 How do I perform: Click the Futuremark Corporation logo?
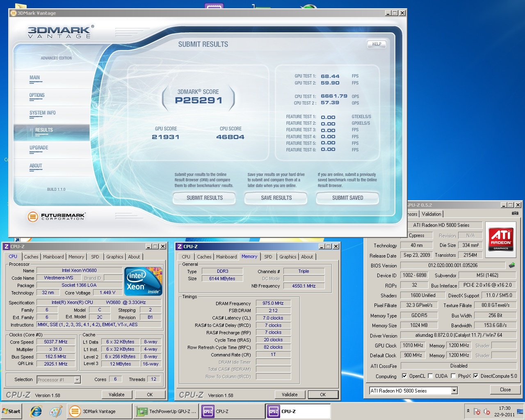[x=56, y=217]
